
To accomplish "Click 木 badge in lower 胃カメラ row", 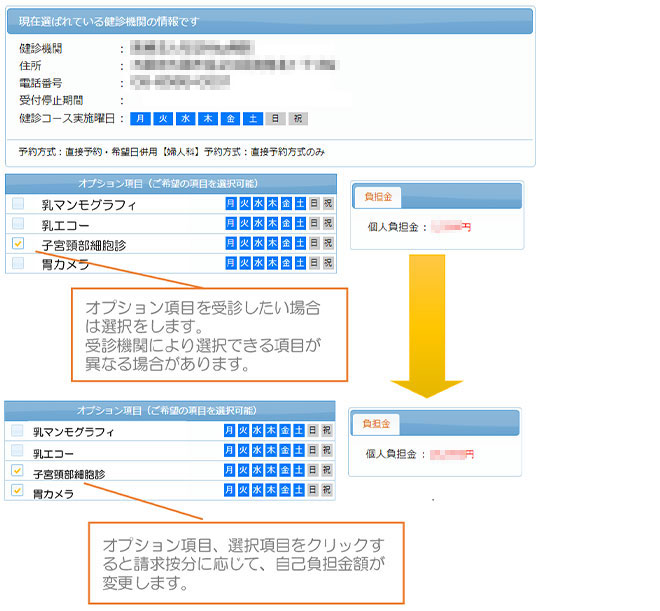I will click(271, 490).
